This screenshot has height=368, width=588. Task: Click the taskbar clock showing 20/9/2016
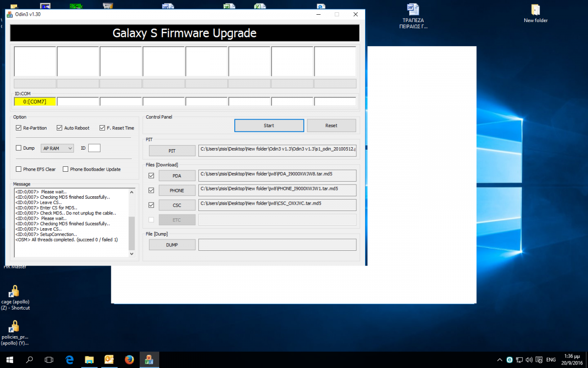(571, 360)
